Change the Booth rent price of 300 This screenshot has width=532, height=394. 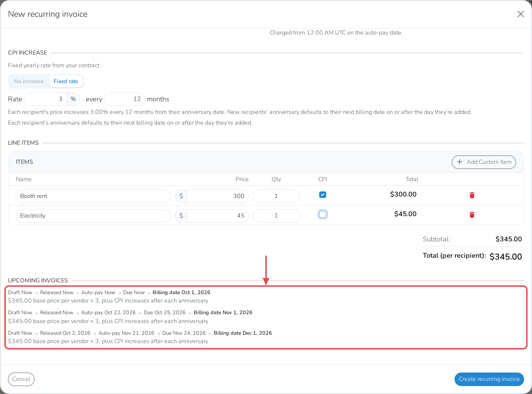[217, 196]
